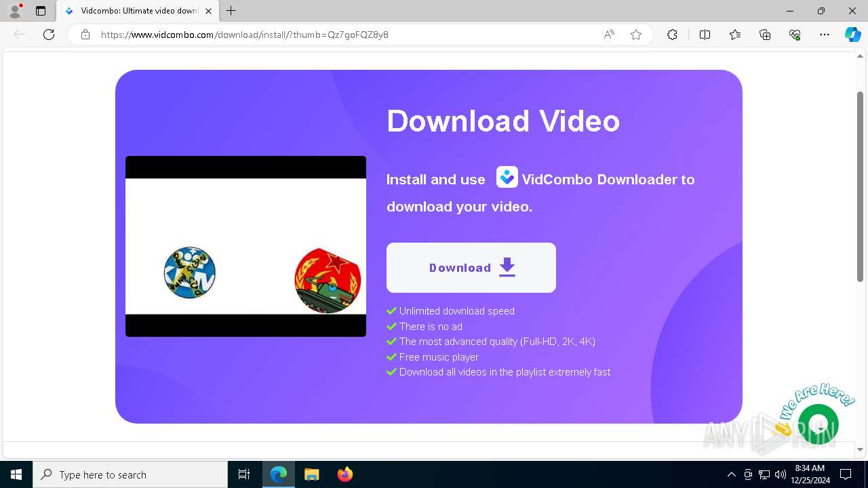868x488 pixels.
Task: View site information via lock icon
Action: coord(85,35)
